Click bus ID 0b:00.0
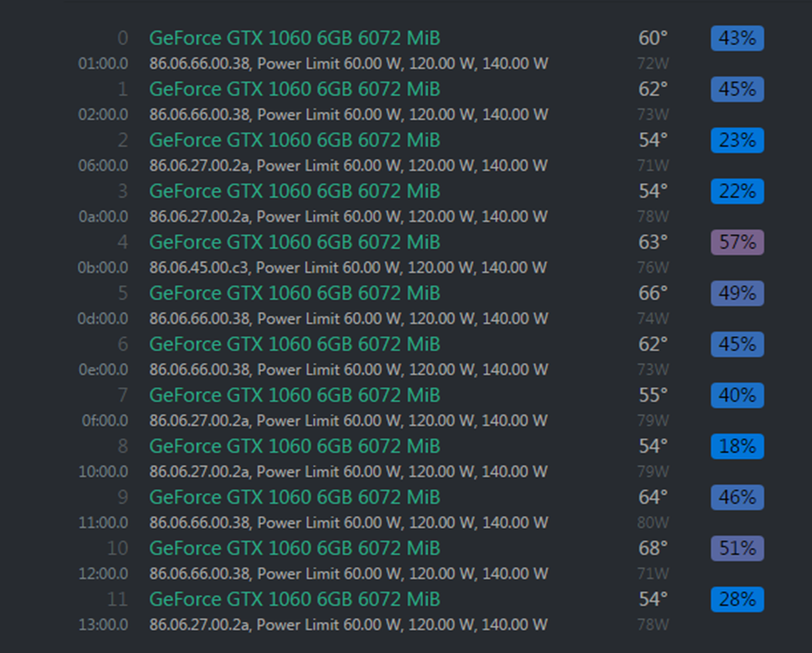The height and width of the screenshot is (653, 812). 103,268
